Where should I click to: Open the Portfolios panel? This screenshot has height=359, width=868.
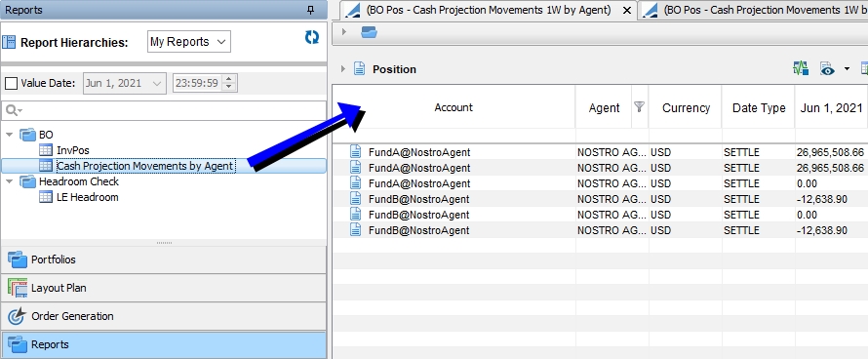coord(164,259)
